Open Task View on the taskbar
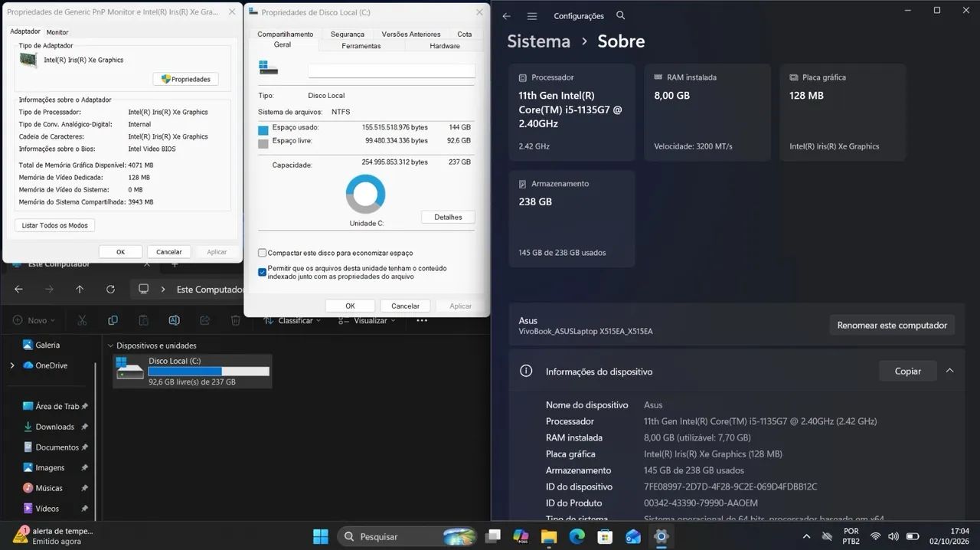This screenshot has width=980, height=550. click(x=493, y=536)
